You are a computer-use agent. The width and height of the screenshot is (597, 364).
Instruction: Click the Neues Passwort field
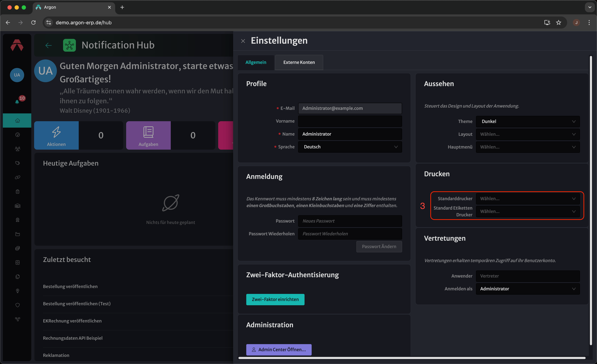[350, 221]
